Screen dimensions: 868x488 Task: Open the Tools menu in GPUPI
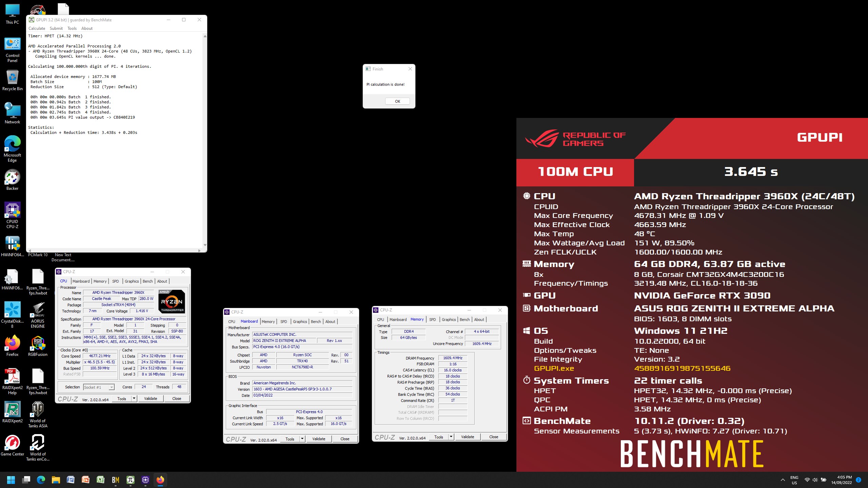coord(72,28)
